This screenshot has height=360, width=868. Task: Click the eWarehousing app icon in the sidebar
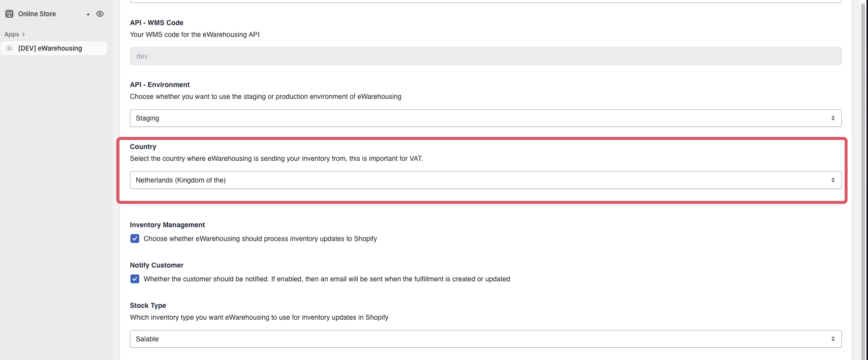(x=9, y=48)
